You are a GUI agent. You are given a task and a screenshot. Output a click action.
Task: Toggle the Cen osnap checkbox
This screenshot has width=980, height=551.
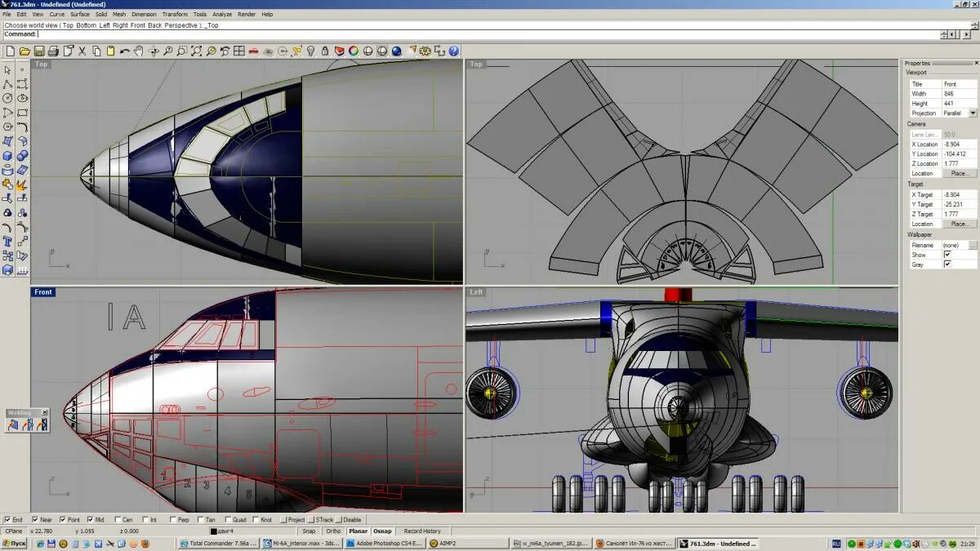click(x=118, y=519)
